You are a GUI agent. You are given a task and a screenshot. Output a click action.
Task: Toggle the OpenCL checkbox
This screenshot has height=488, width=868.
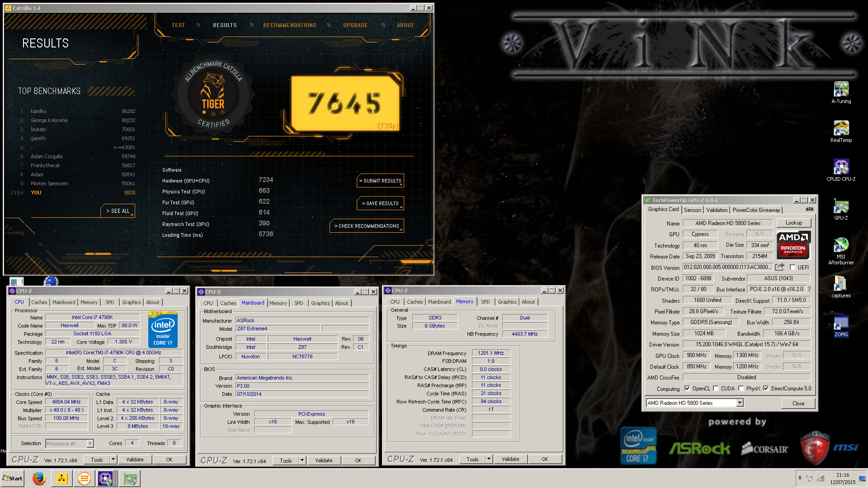pos(687,389)
